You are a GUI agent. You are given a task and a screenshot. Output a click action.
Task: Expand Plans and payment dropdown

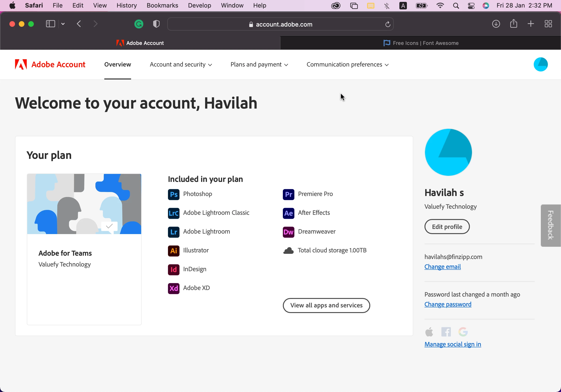[x=259, y=65]
